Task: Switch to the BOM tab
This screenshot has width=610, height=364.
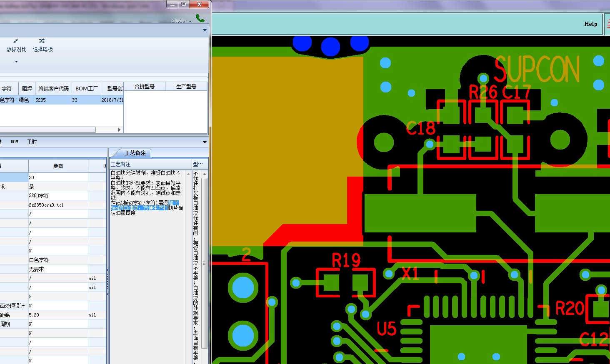Action: pos(14,142)
